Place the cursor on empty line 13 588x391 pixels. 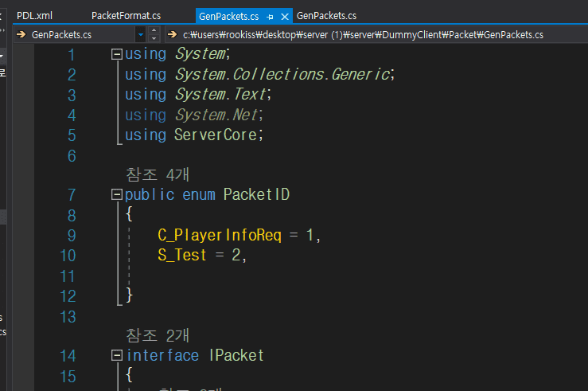click(x=239, y=316)
